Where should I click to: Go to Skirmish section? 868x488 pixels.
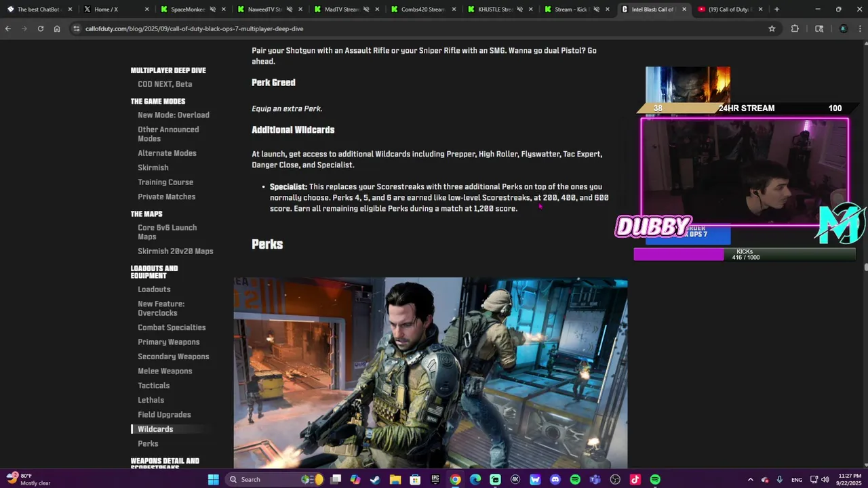click(x=153, y=167)
